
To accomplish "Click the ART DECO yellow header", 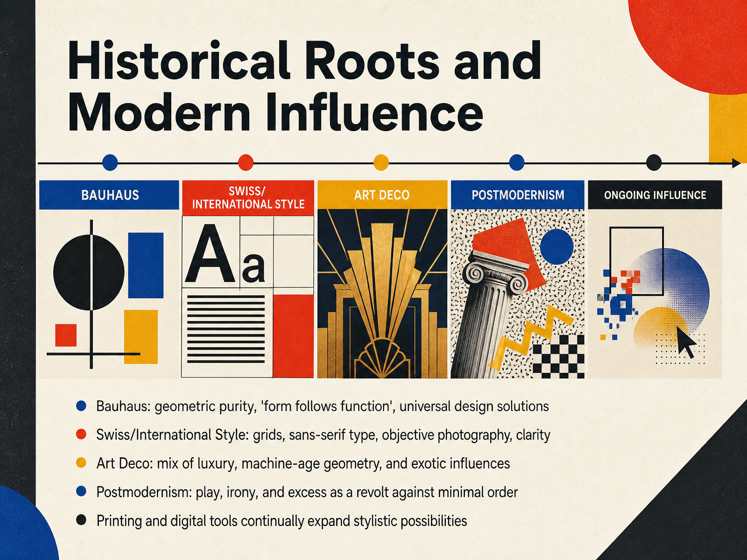I will coord(382,195).
